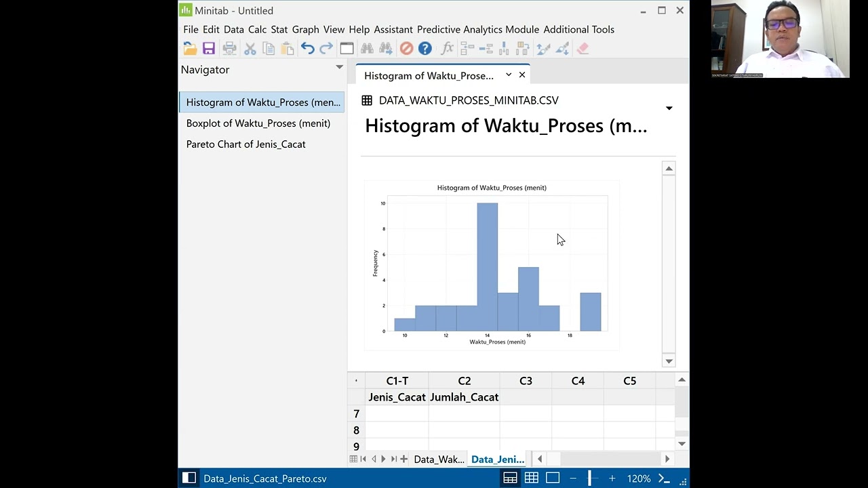Open the Assistant menu
The image size is (868, 488).
(393, 30)
